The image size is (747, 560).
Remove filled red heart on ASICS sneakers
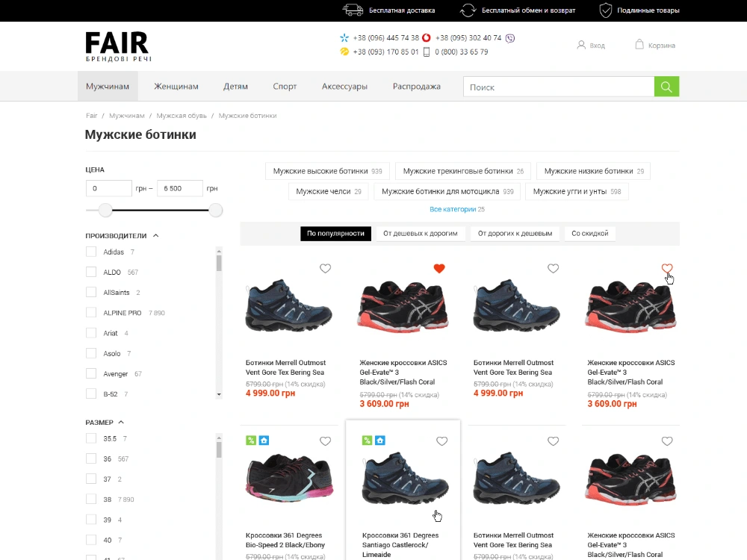[x=439, y=269]
